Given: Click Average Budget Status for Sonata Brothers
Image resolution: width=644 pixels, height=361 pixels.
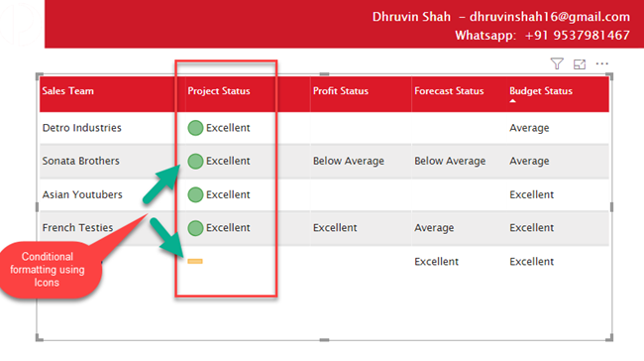Looking at the screenshot, I should pos(529,161).
